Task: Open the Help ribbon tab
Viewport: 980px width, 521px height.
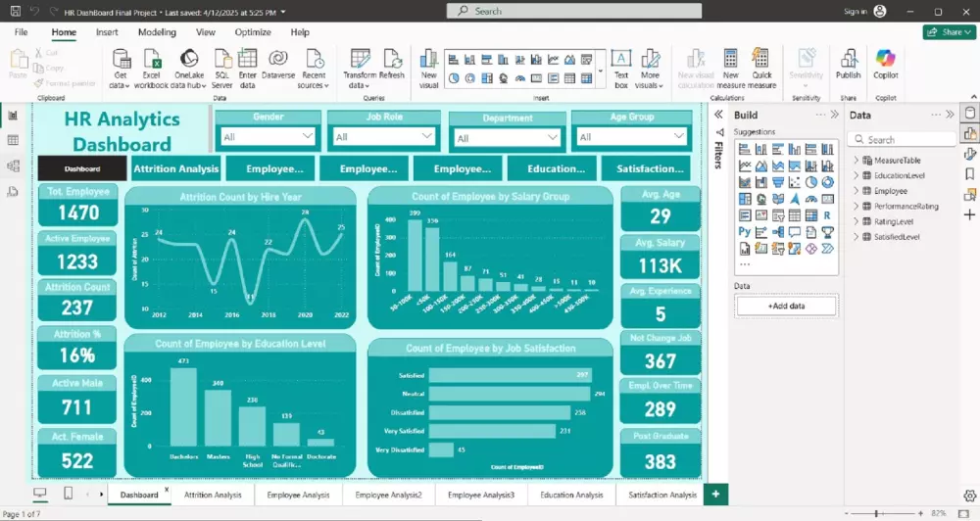Action: (x=299, y=32)
